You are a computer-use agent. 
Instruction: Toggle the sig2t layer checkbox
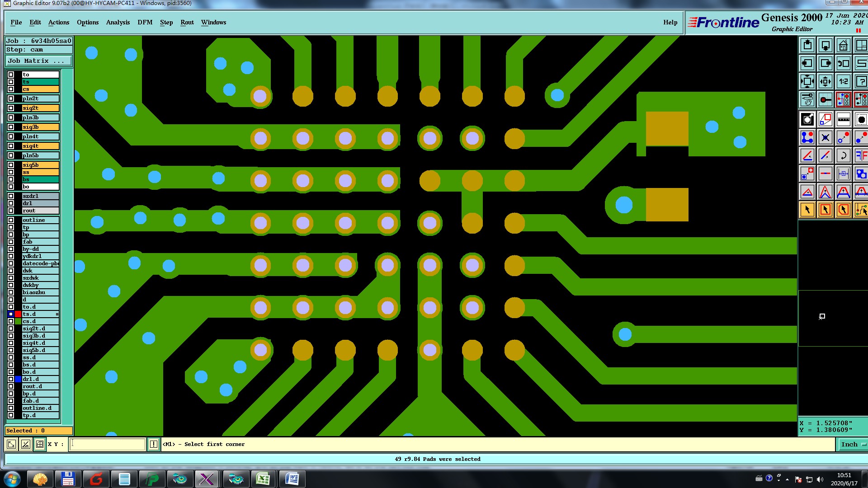[x=11, y=108]
